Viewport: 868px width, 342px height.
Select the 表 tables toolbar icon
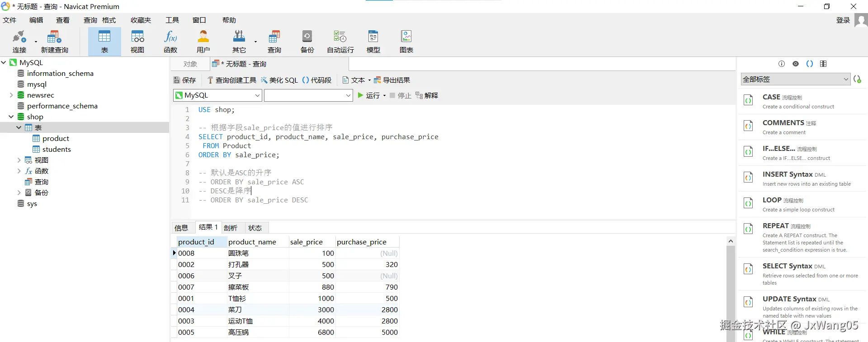(x=104, y=42)
